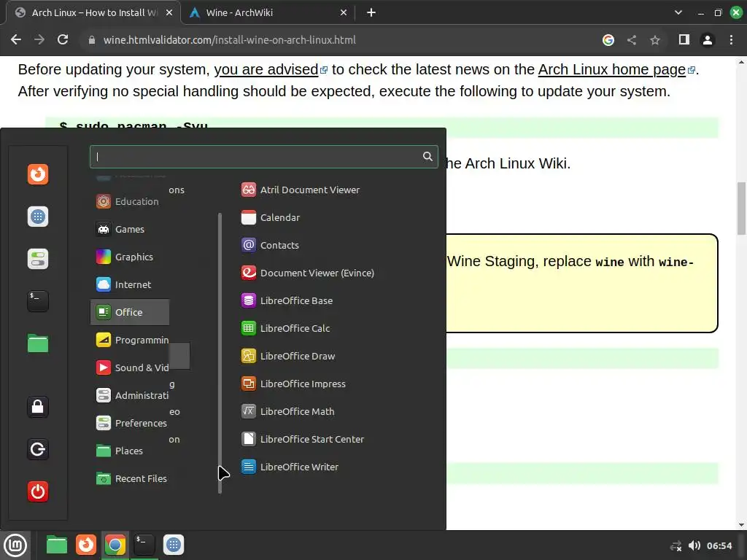Viewport: 747px width, 560px height.
Task: Click the 06:54 clock in the panel
Action: pos(719,545)
